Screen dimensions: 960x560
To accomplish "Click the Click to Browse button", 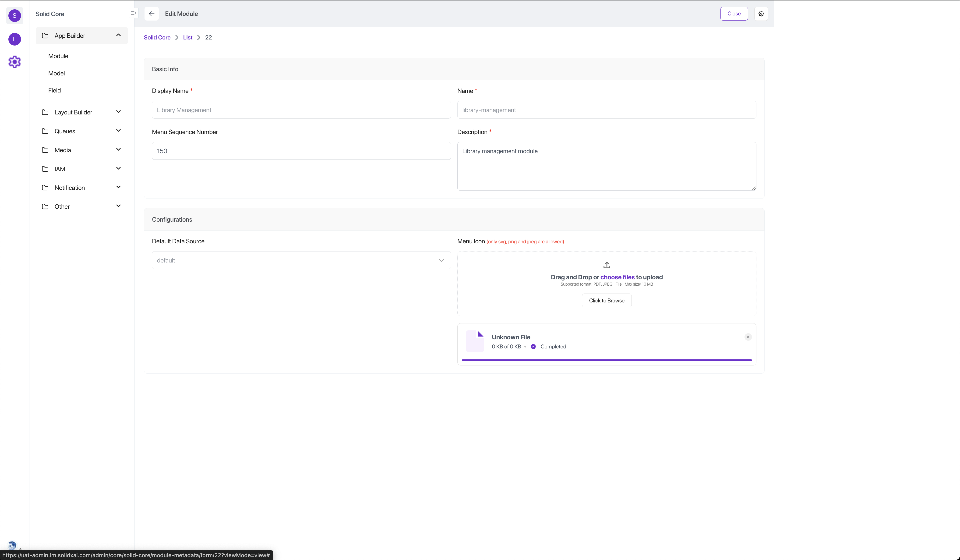I will click(607, 300).
